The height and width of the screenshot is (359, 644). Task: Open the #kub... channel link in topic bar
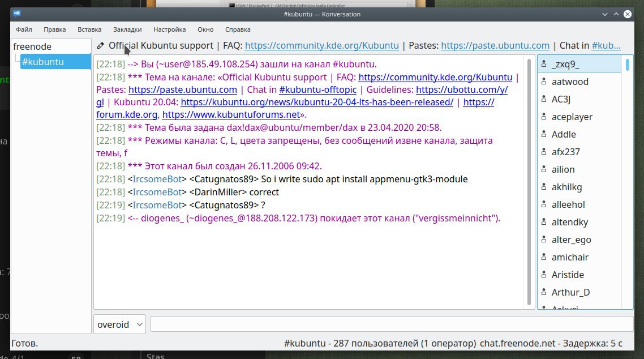(606, 46)
